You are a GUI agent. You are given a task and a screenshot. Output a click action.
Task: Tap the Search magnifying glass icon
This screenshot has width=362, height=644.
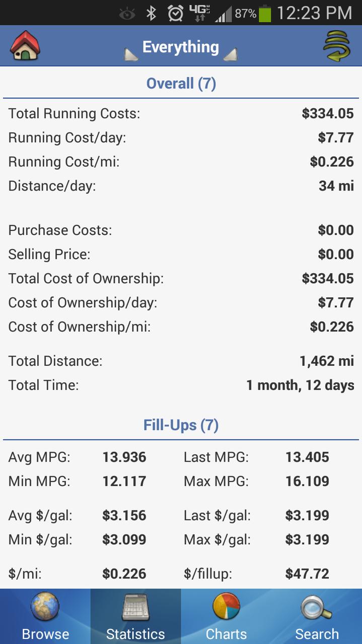(316, 608)
